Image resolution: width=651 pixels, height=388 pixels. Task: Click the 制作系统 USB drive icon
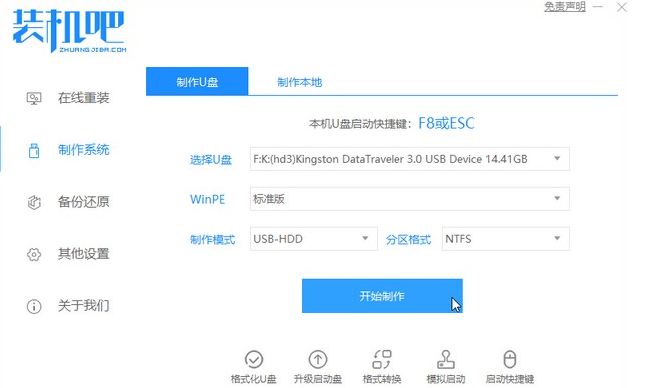pyautogui.click(x=34, y=150)
